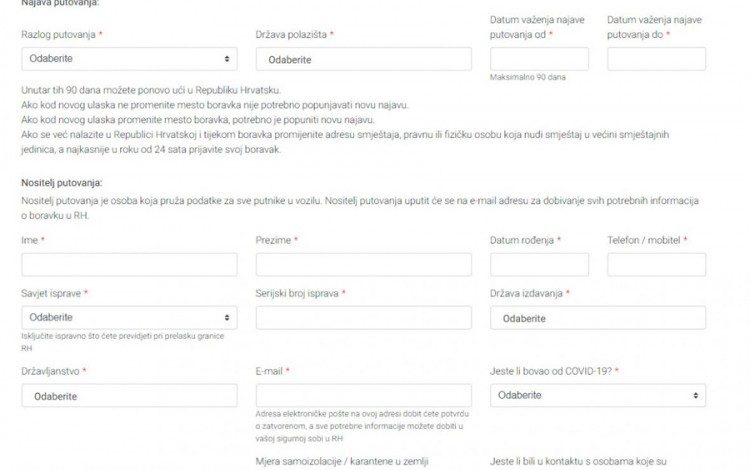Image resolution: width=750 pixels, height=470 pixels.
Task: Click the arrow icon in the COVID-19 select
Action: 697,396
